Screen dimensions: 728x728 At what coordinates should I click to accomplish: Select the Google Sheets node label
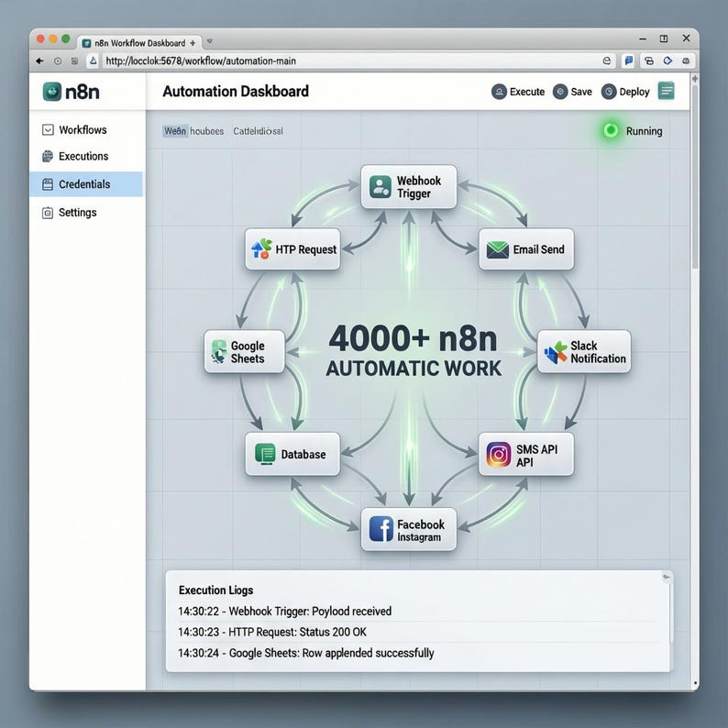tap(248, 352)
